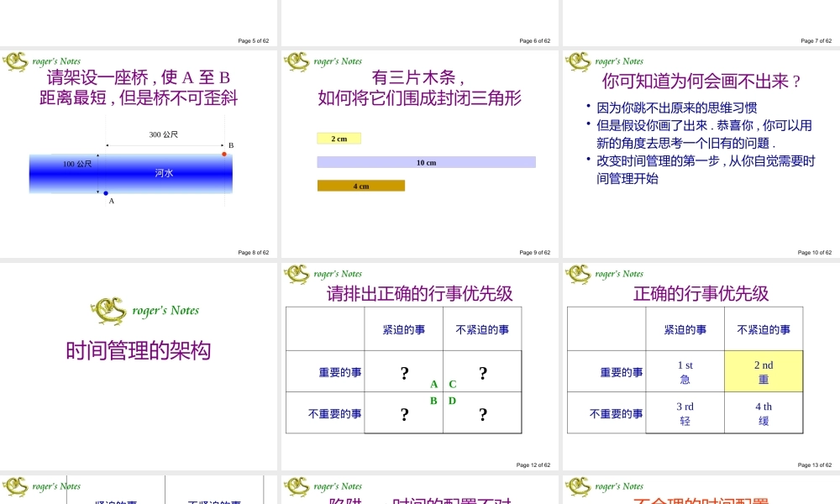This screenshot has height=504, width=840.
Task: Click the dragon logo on the '你可知道为何会画不出来' slide
Action: click(x=578, y=61)
